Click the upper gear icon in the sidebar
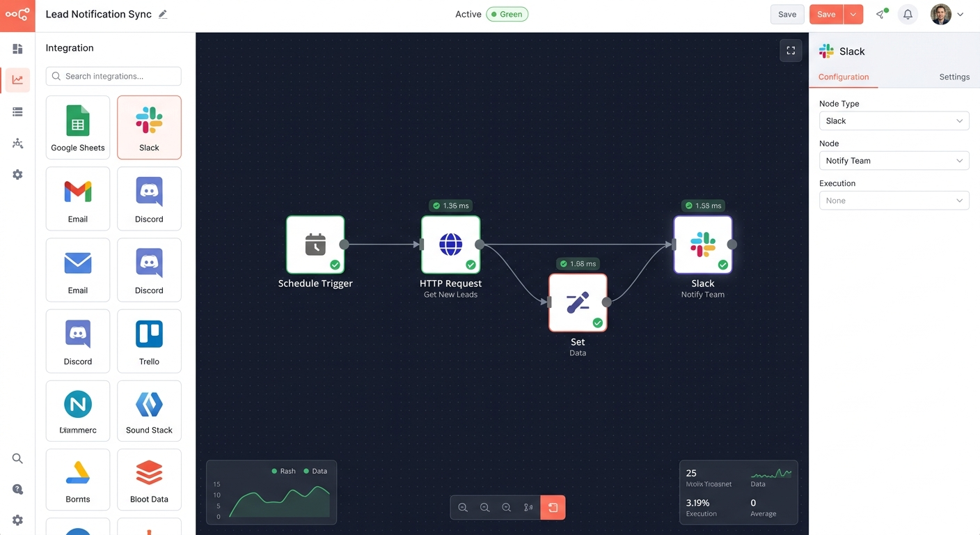The height and width of the screenshot is (535, 980). click(x=17, y=175)
